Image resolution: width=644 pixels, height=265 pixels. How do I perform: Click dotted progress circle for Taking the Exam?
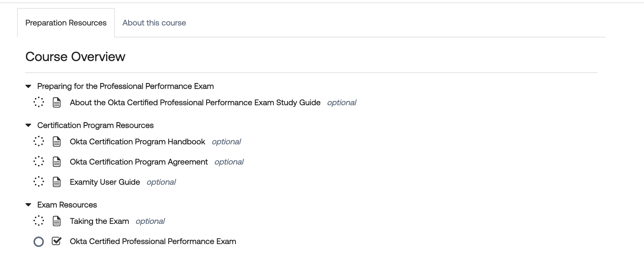click(39, 221)
